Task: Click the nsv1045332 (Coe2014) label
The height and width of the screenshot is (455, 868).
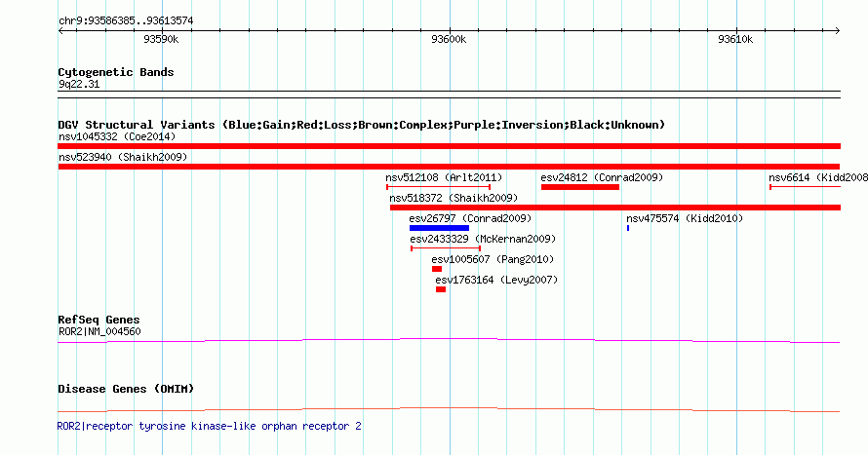Action: click(x=117, y=136)
